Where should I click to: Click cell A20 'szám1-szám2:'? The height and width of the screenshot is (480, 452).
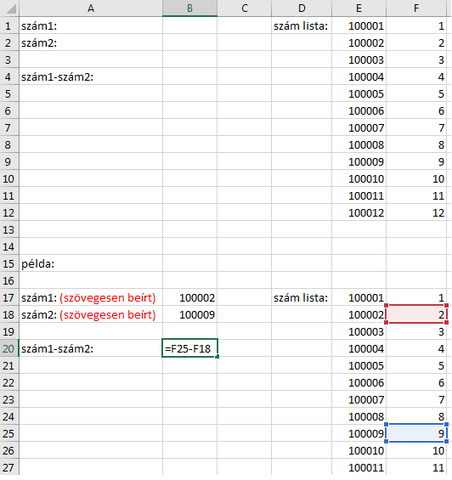tap(91, 349)
